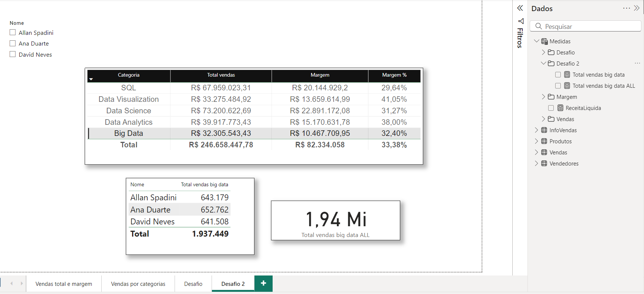This screenshot has width=644, height=294.
Task: Click the filter funnel icon above Filtros
Action: click(521, 21)
